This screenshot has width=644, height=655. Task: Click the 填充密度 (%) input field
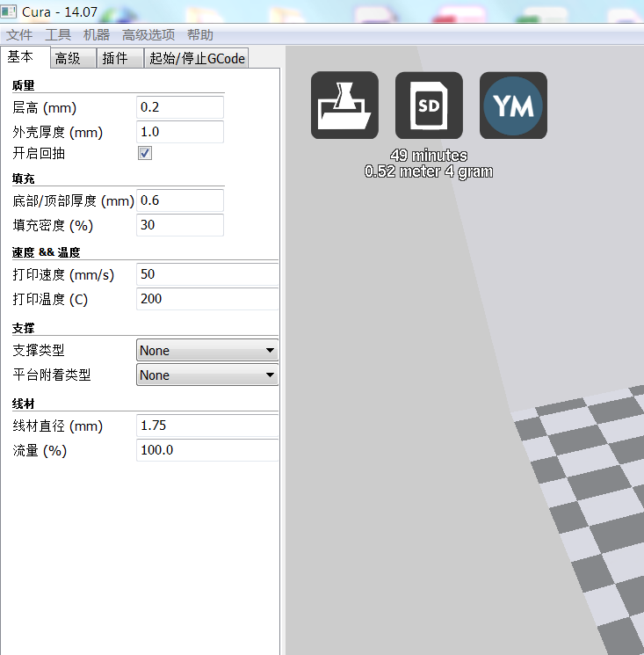[x=180, y=225]
